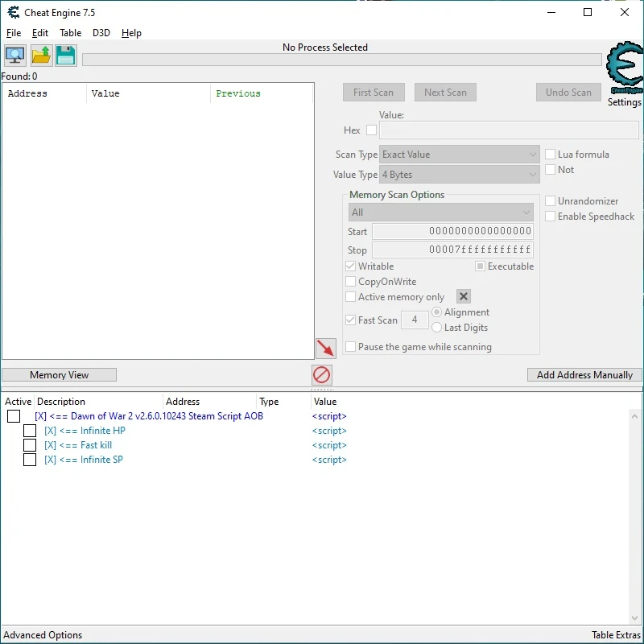The image size is (644, 644).
Task: Expand the Value Type 4 Bytes dropdown
Action: point(459,175)
